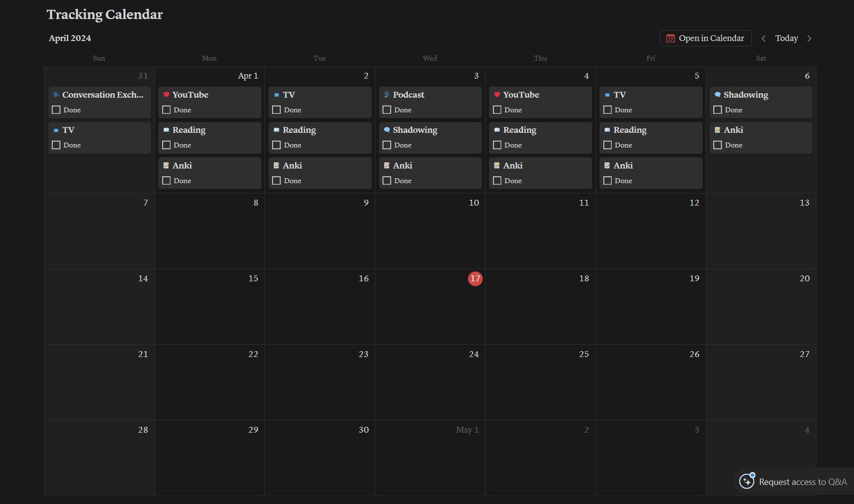This screenshot has width=854, height=504.
Task: Click the sparkle AI icon near Q&A request
Action: (x=747, y=482)
